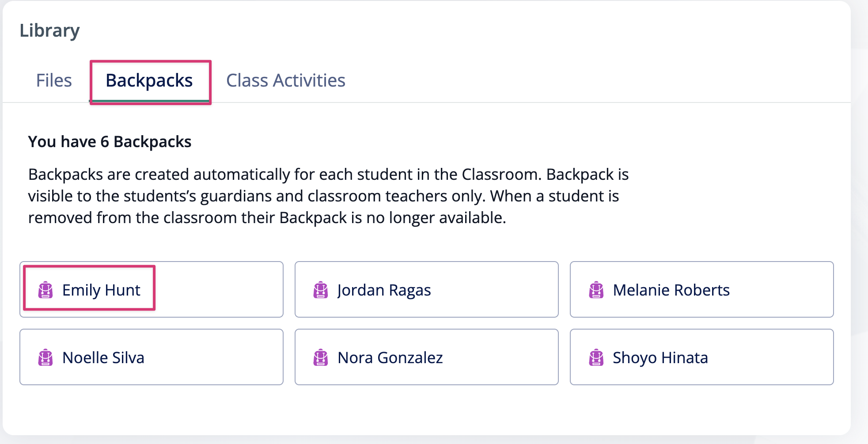Click the Backpacks description paragraph
Image resolution: width=868 pixels, height=444 pixels.
pos(328,196)
